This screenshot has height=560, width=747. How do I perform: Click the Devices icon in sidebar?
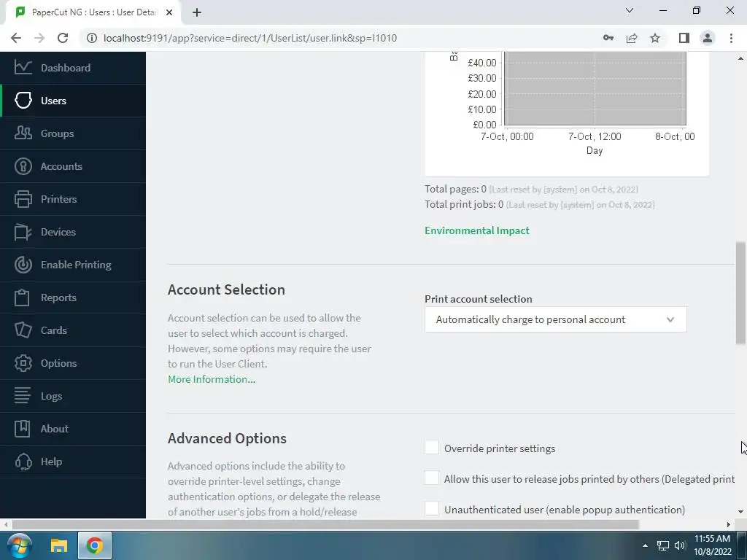(x=23, y=231)
